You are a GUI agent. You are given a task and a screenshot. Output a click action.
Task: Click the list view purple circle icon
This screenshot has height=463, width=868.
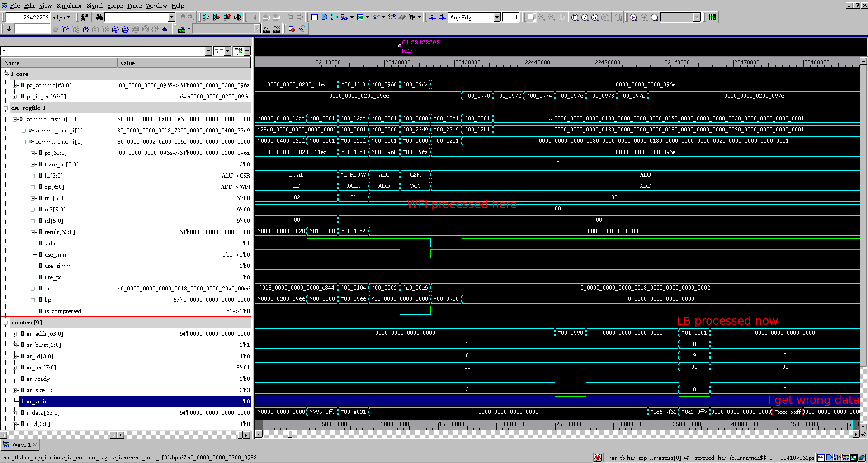pyautogui.click(x=654, y=17)
